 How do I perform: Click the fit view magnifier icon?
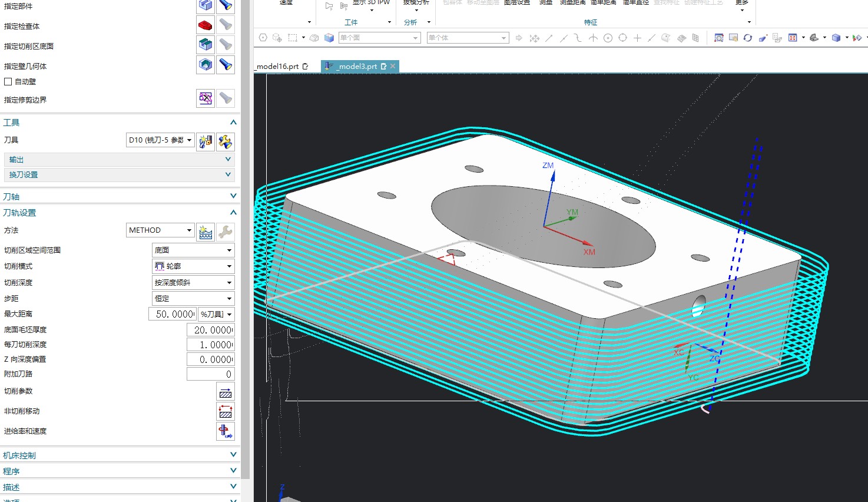coord(718,38)
